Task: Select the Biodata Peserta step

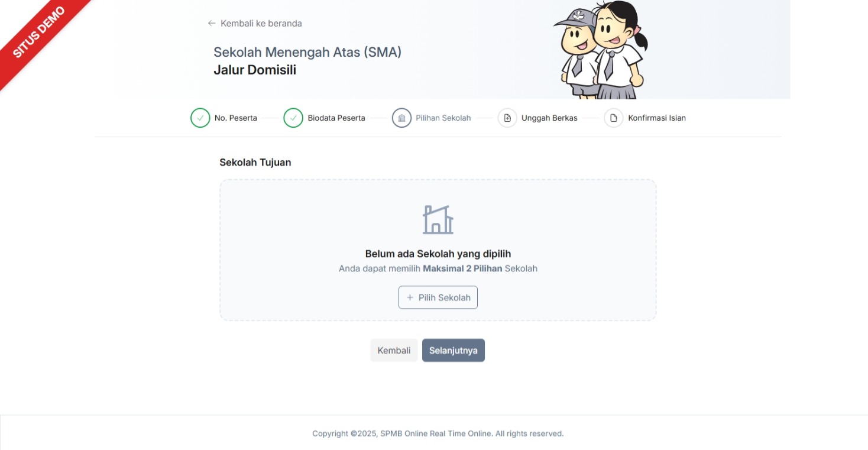Action: pos(336,118)
